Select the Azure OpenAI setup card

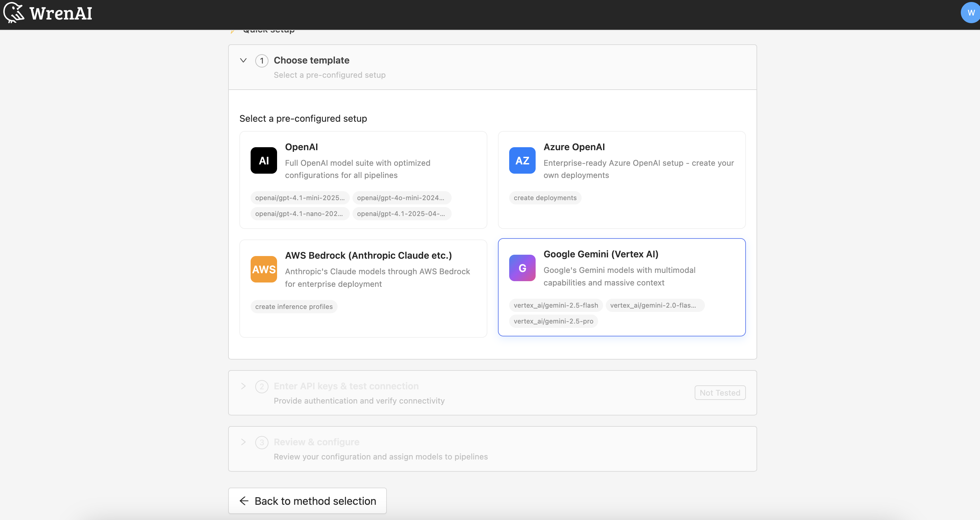tap(622, 180)
